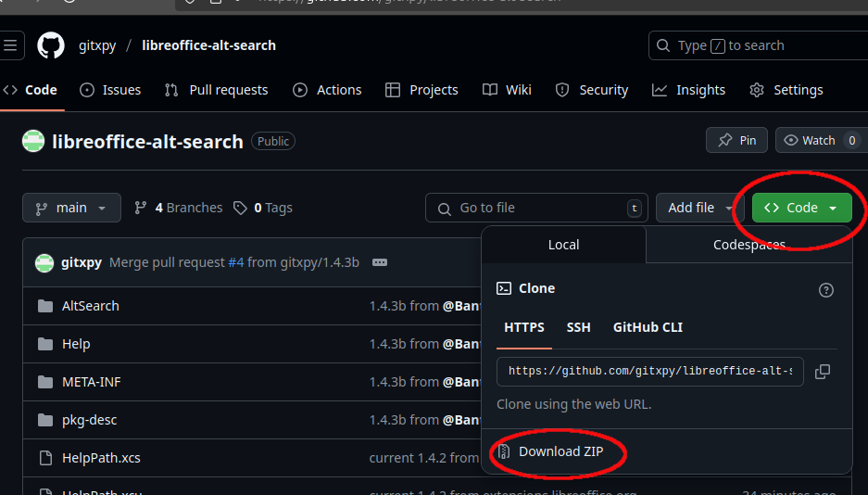The height and width of the screenshot is (495, 868).
Task: Click the Public visibility badge
Action: pos(273,141)
